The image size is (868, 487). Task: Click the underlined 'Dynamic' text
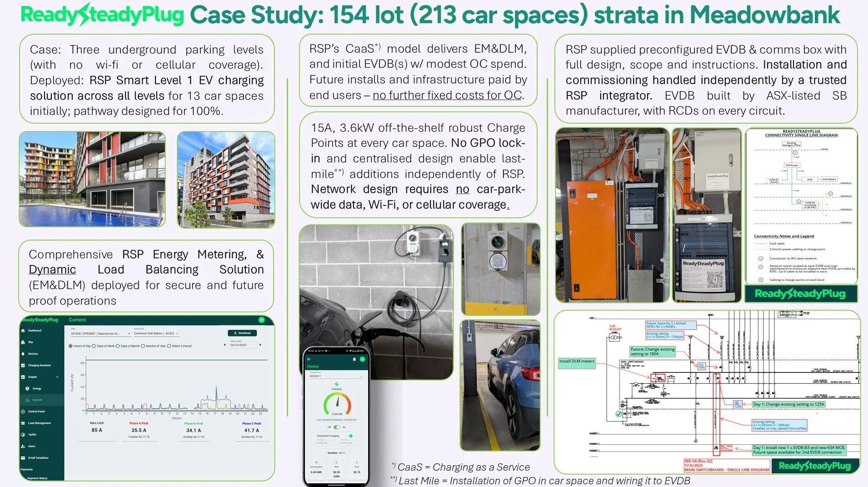[52, 270]
